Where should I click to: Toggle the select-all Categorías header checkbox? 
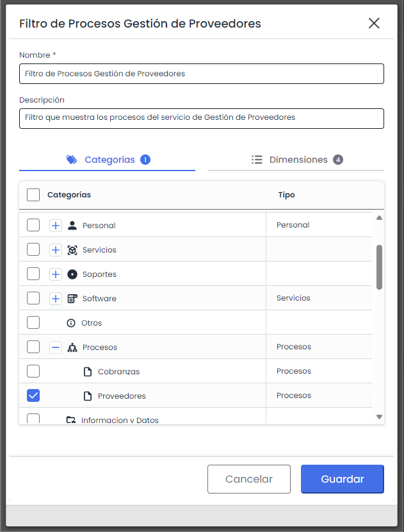coord(33,195)
